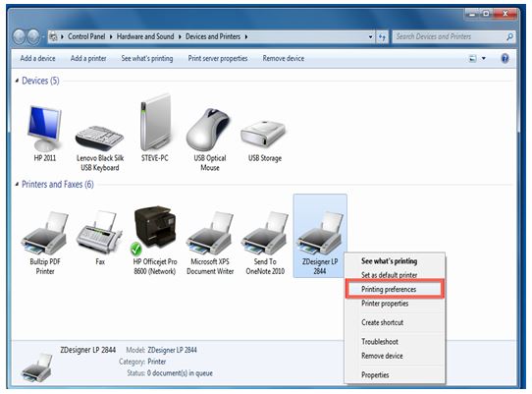This screenshot has height=394, width=532.
Task: Choose Set as default printer menu entry
Action: pyautogui.click(x=389, y=275)
